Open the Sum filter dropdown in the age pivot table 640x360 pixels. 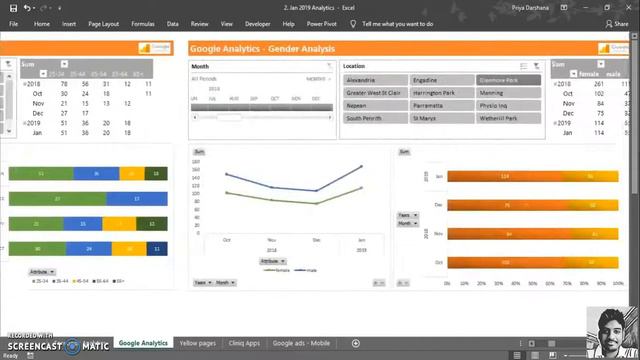[x=64, y=64]
